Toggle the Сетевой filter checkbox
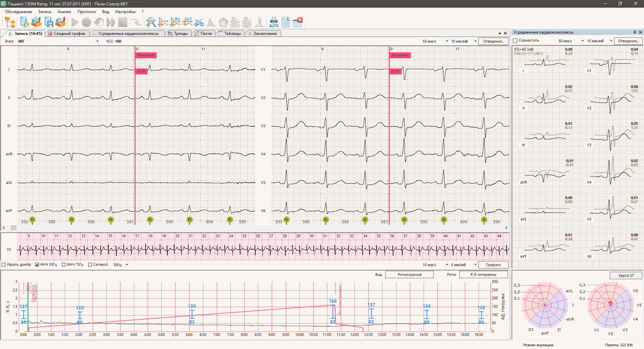The image size is (644, 349). 90,265
